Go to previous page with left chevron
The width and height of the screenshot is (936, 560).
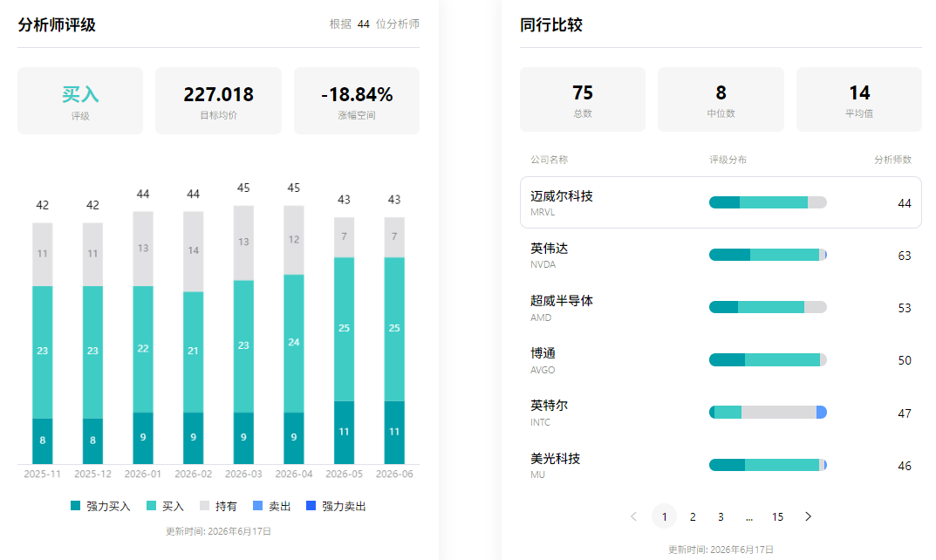pyautogui.click(x=634, y=516)
